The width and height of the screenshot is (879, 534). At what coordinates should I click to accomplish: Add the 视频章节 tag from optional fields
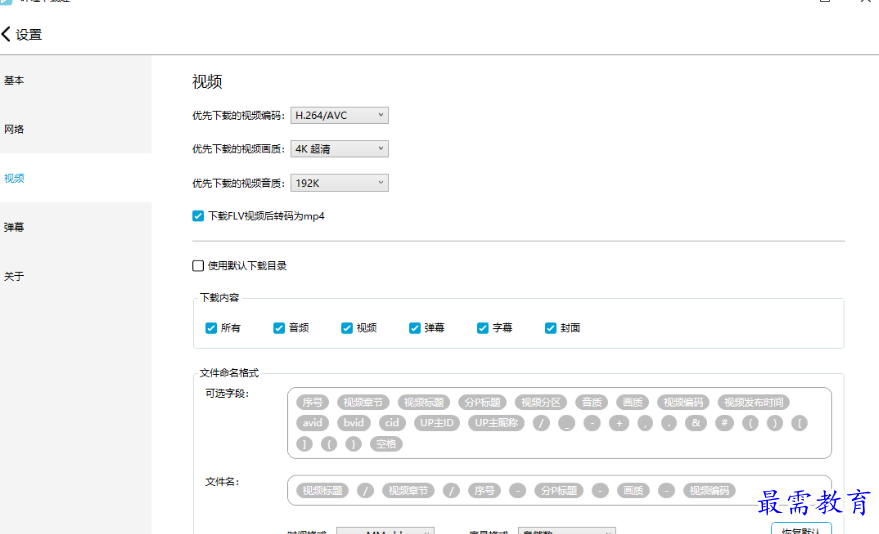point(363,402)
